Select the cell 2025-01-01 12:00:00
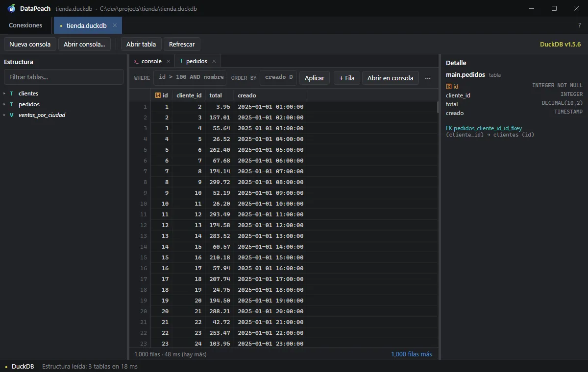The width and height of the screenshot is (588, 372). click(x=270, y=225)
